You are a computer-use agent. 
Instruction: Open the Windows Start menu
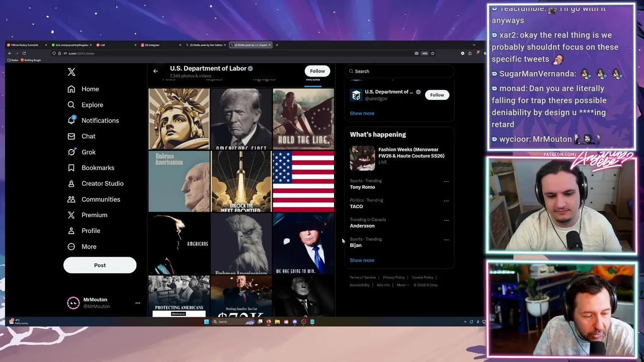click(x=206, y=322)
